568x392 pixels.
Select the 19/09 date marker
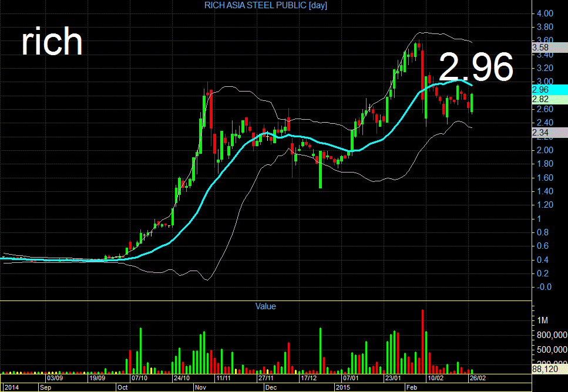tap(97, 379)
